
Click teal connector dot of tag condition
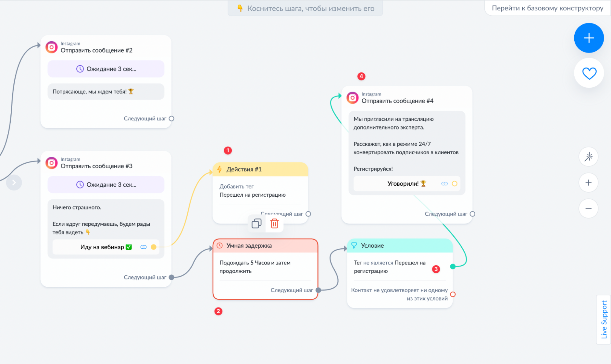pos(453,267)
